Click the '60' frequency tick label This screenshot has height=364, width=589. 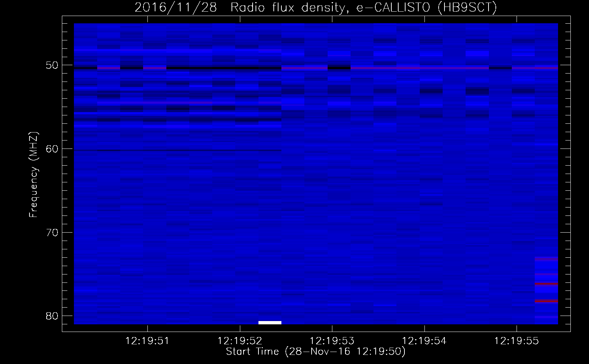coord(52,149)
